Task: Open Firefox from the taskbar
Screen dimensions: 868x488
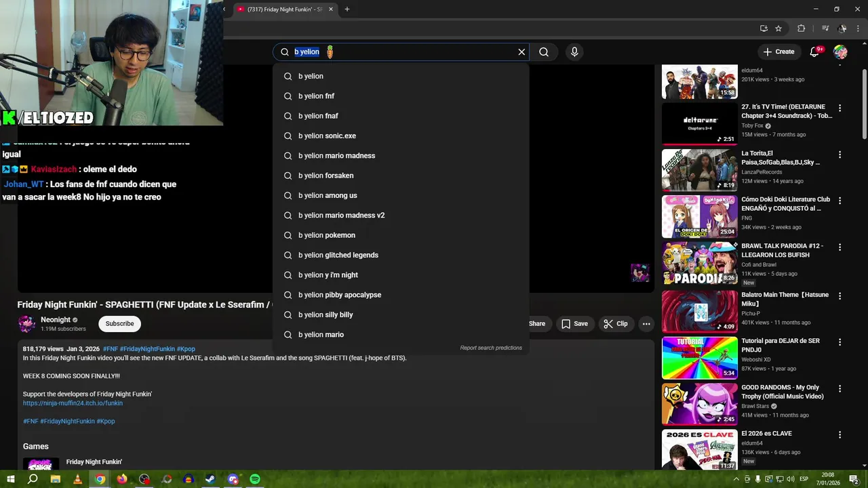Action: coord(122,479)
